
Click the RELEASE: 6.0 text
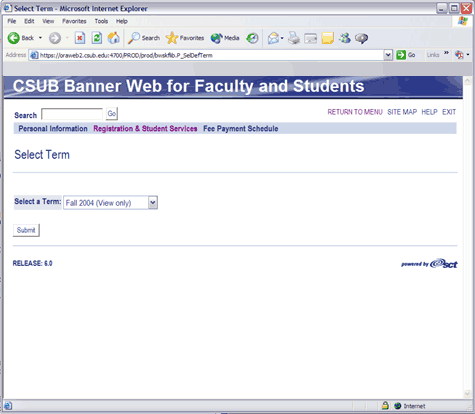[32, 263]
